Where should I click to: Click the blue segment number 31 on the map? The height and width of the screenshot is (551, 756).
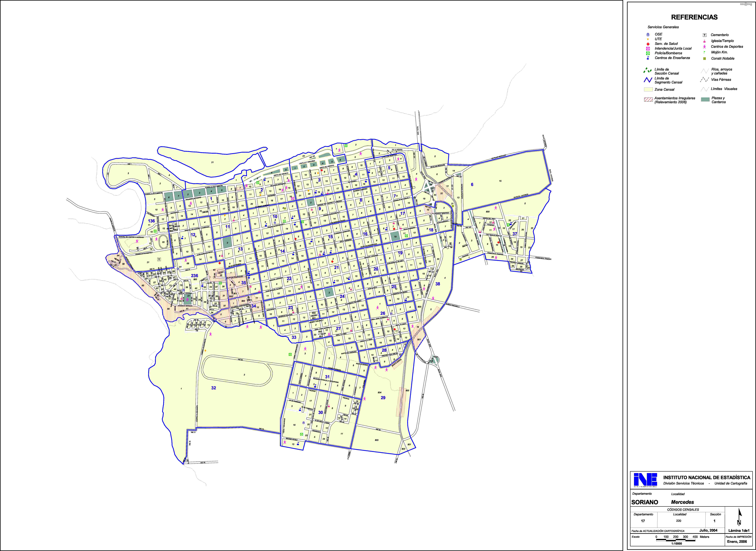coord(327,377)
